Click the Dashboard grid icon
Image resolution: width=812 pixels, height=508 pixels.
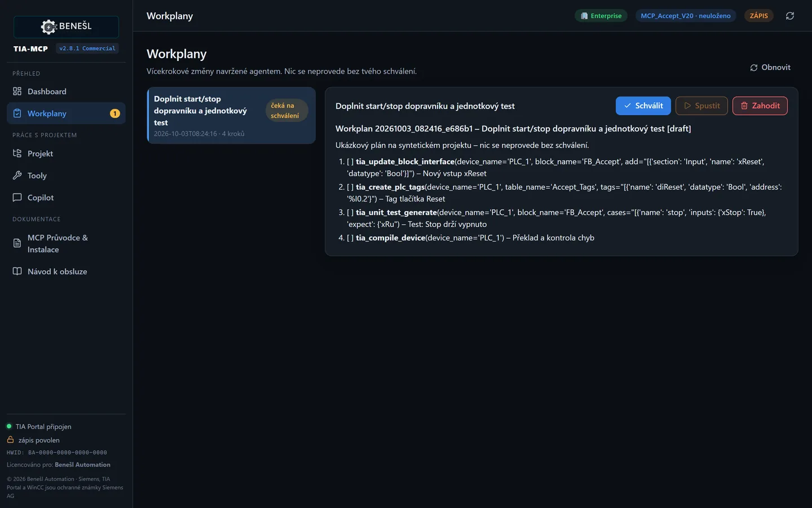pyautogui.click(x=17, y=91)
